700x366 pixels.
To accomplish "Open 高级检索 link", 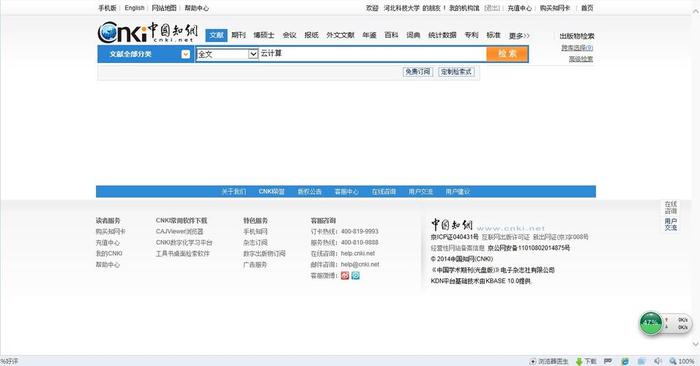I will click(x=581, y=59).
